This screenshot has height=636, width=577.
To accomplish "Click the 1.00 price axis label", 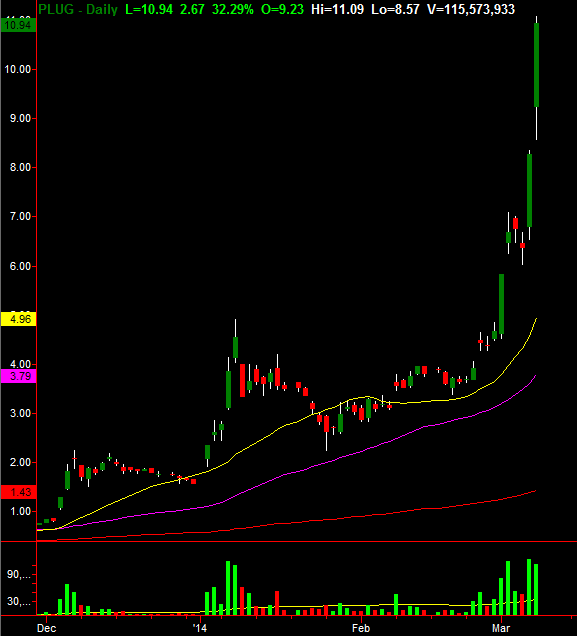I will click(x=20, y=511).
